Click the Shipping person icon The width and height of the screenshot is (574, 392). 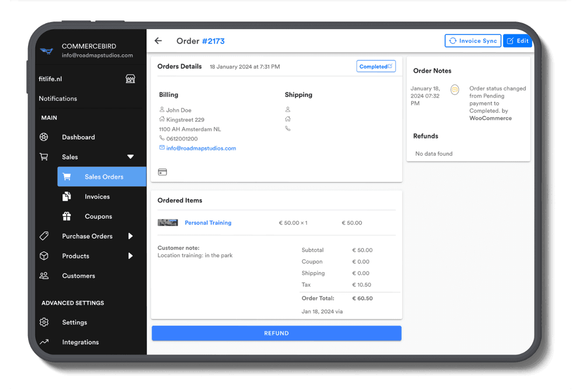288,109
